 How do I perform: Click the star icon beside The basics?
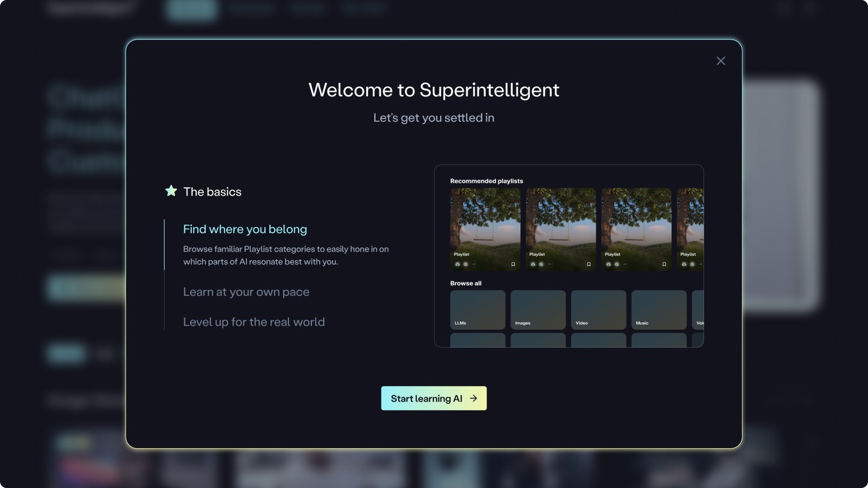click(171, 191)
